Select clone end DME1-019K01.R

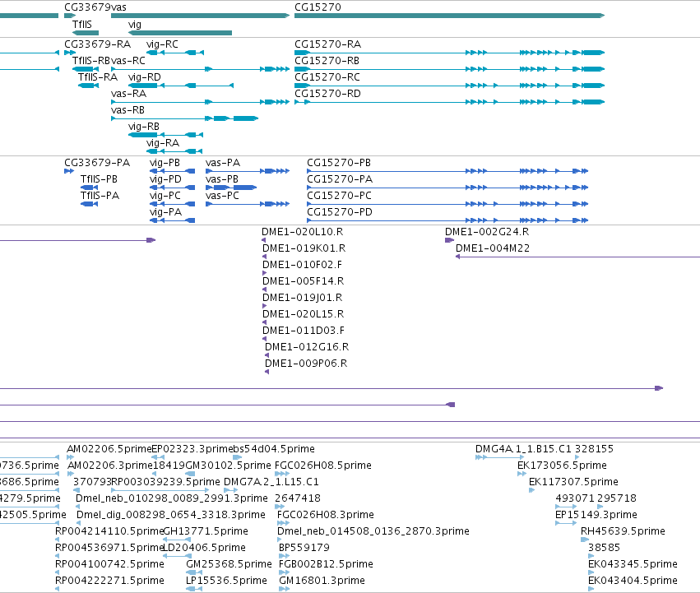(304, 248)
